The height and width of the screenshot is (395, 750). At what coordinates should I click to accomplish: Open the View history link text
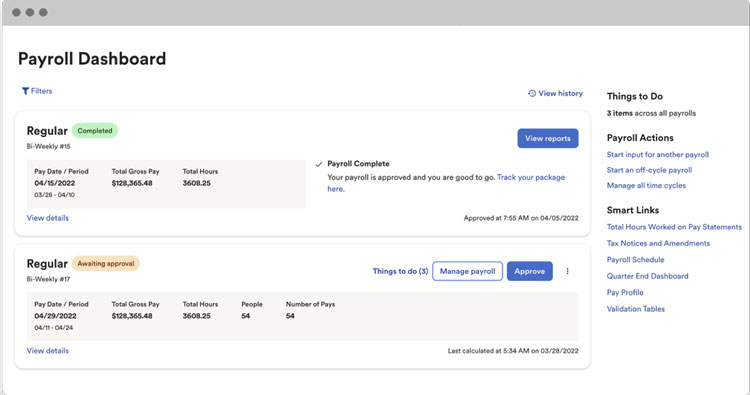561,93
